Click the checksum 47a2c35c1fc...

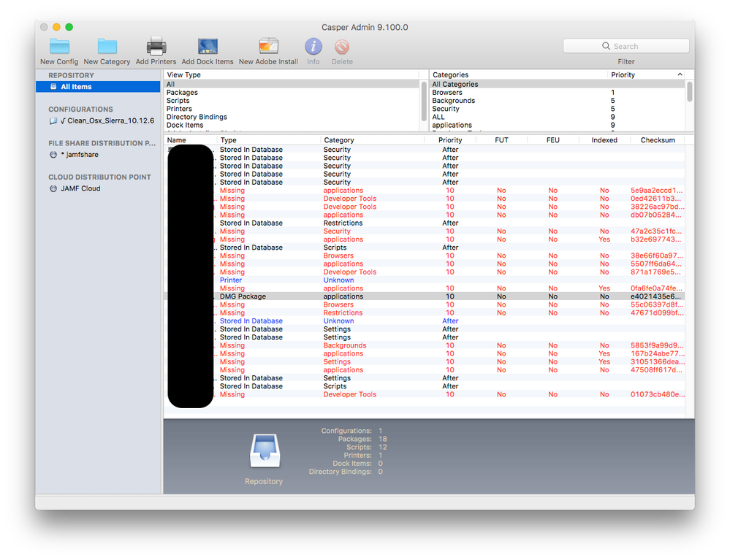click(x=656, y=231)
